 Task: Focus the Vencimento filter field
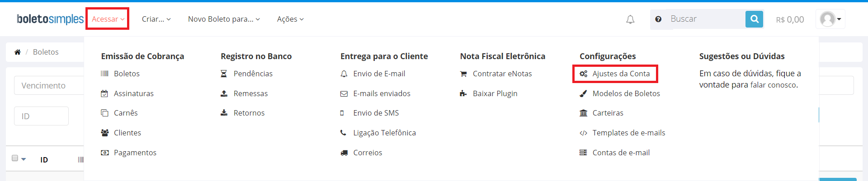[49, 86]
